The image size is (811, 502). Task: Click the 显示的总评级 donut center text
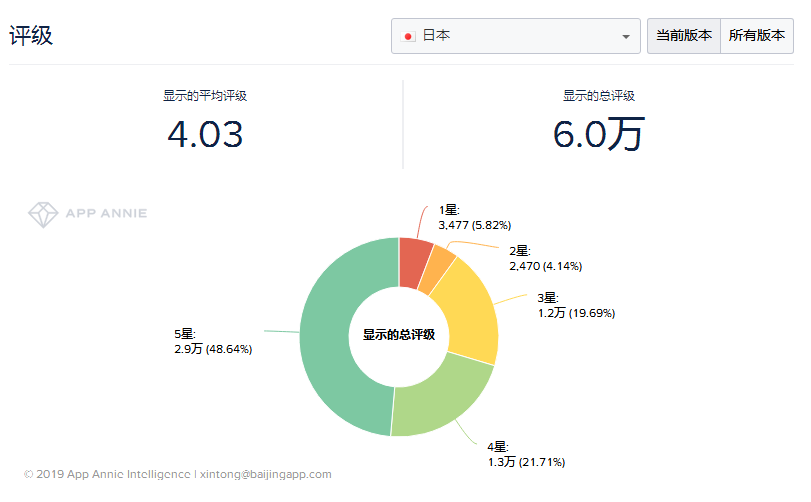tap(398, 335)
